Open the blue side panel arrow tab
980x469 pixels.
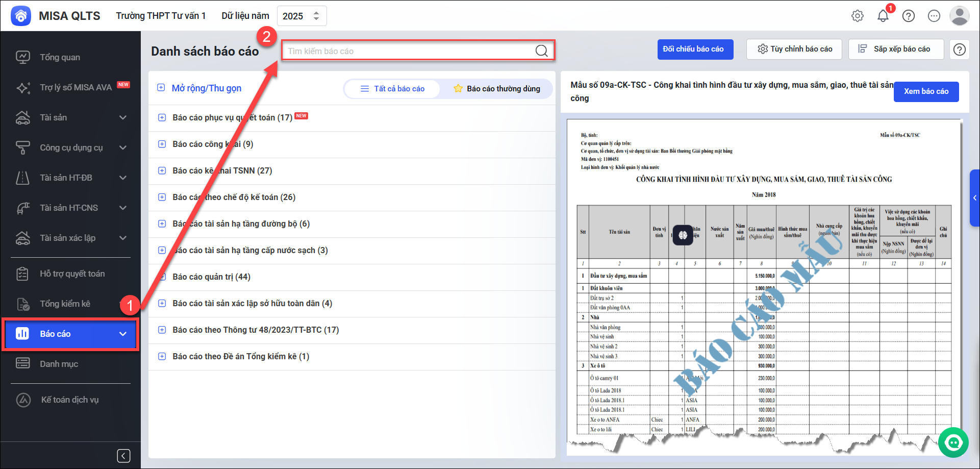pos(974,198)
